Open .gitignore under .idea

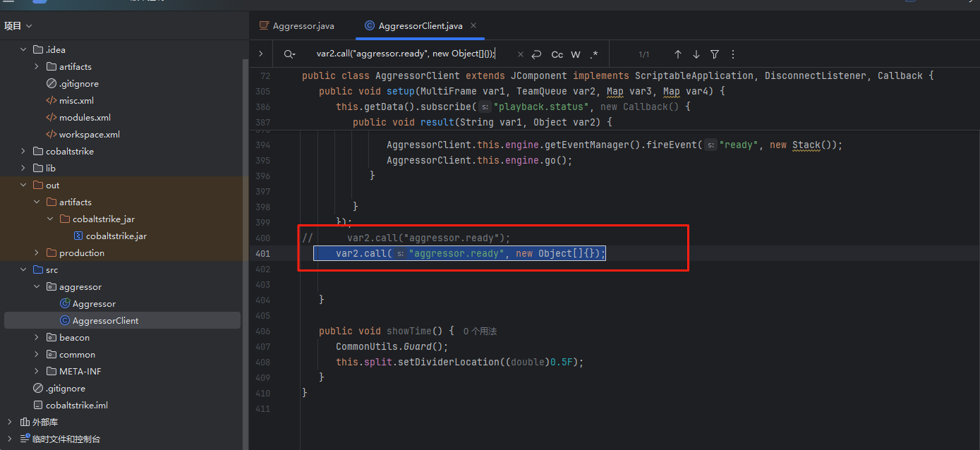[x=78, y=83]
